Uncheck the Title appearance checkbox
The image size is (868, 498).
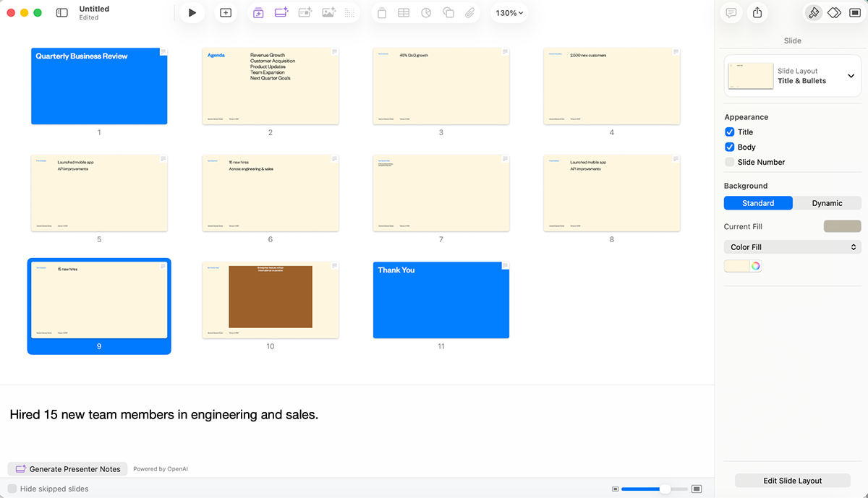[x=730, y=132]
